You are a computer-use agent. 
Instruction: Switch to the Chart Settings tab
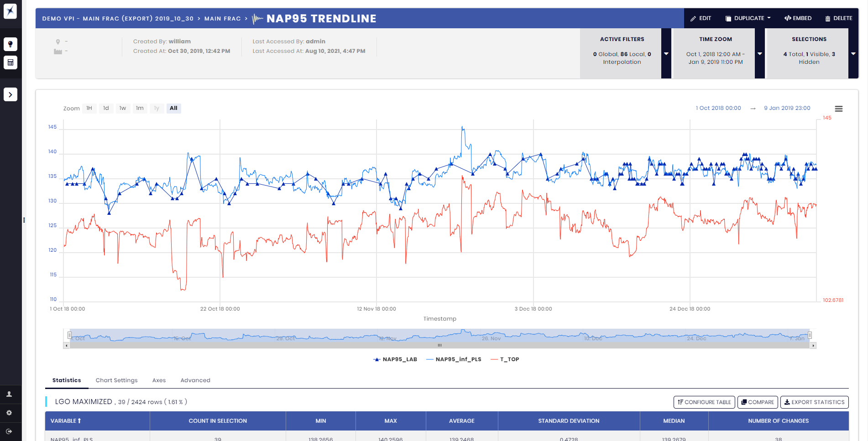coord(116,380)
